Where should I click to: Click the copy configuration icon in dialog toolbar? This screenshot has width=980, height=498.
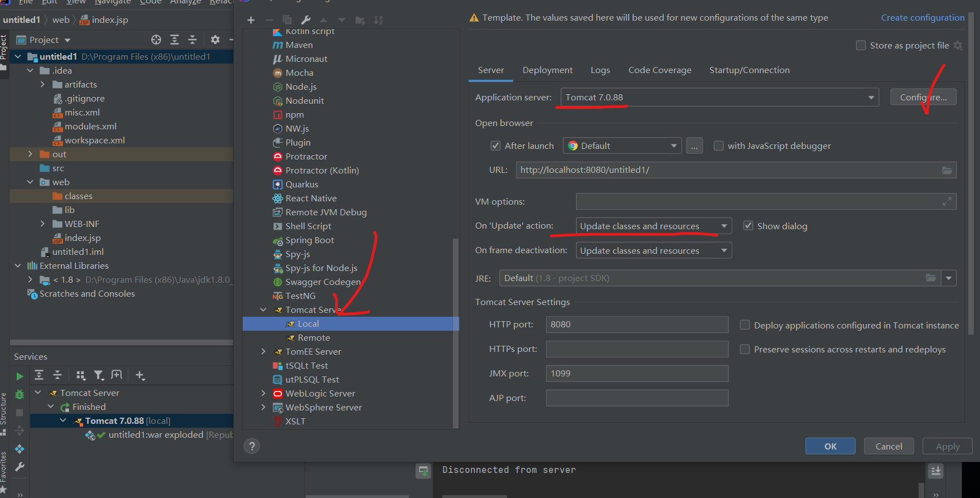point(287,20)
